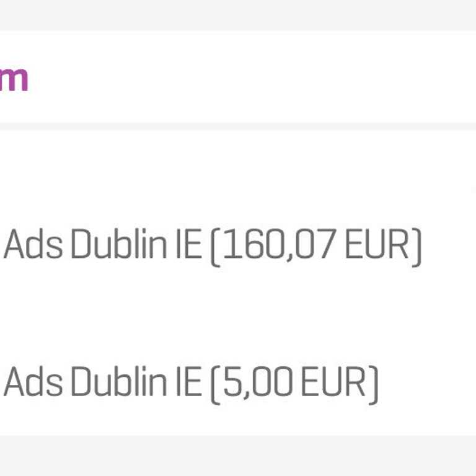Click the opening bracket before "160,07"
476x476 pixels.
coord(215,246)
